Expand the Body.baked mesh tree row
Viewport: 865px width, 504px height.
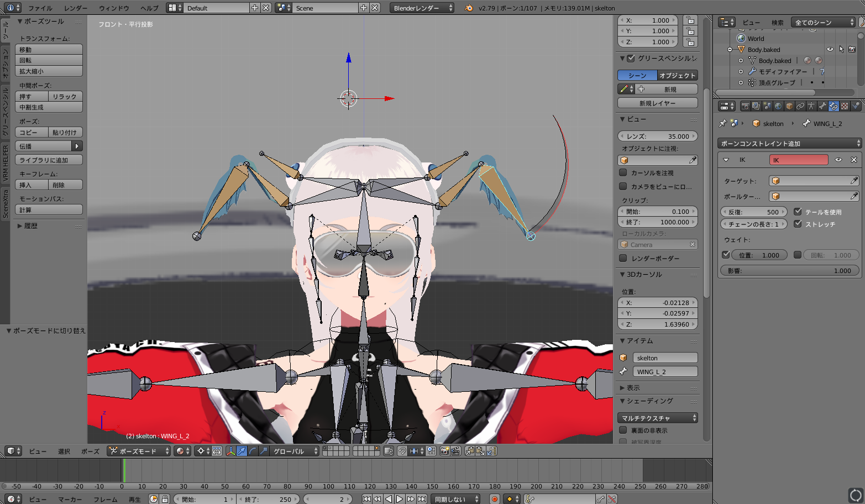[741, 60]
